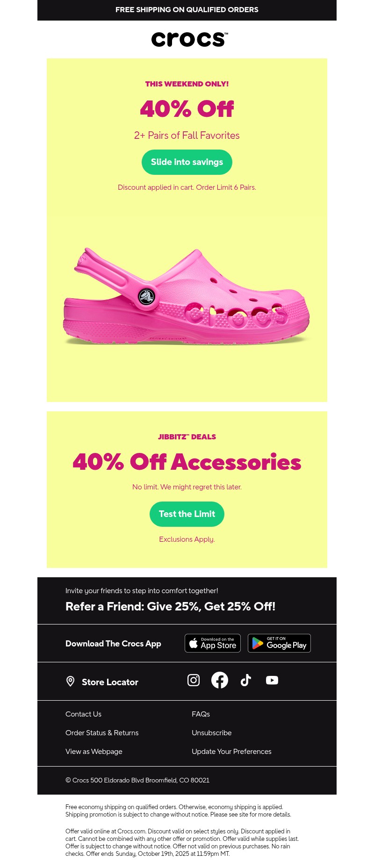Tap the Google Play badge
This screenshot has height=868, width=374.
[279, 643]
